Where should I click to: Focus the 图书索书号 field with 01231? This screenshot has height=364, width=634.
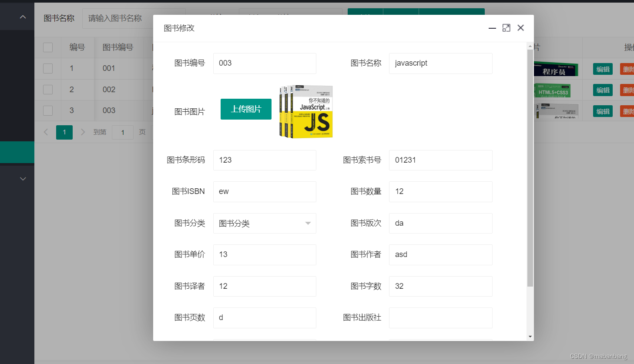pyautogui.click(x=440, y=160)
